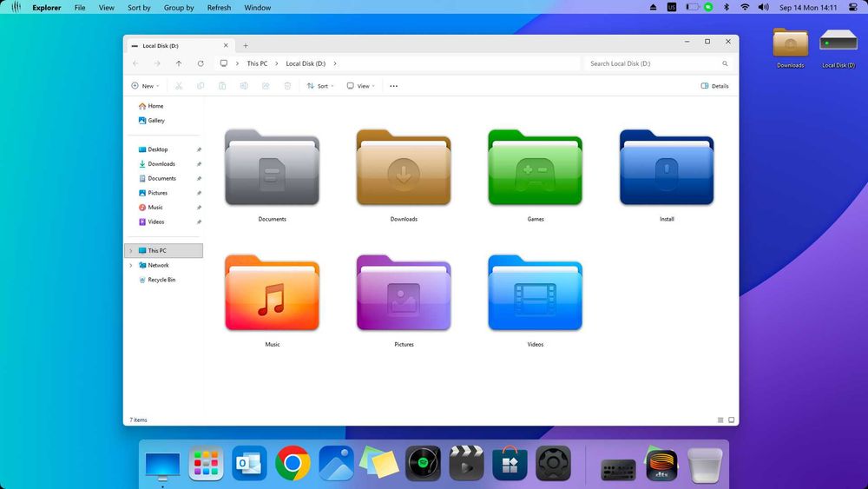Toggle the Details pane
The height and width of the screenshot is (489, 868).
[x=714, y=86]
